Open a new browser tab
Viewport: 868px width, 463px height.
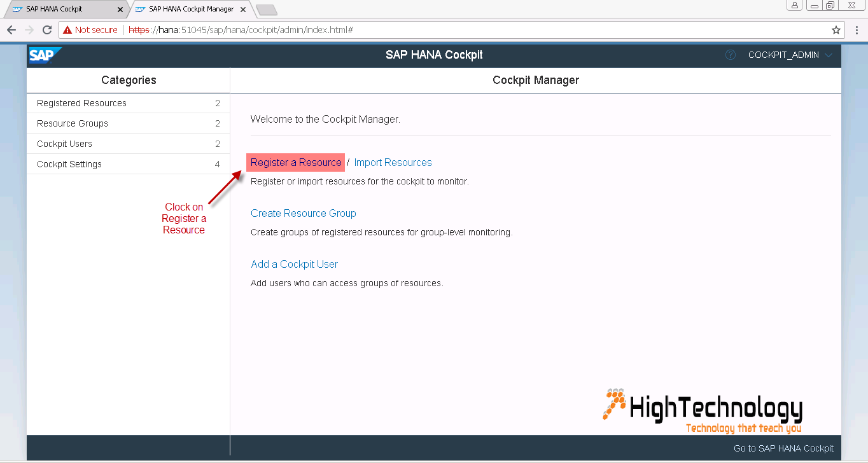(x=266, y=10)
